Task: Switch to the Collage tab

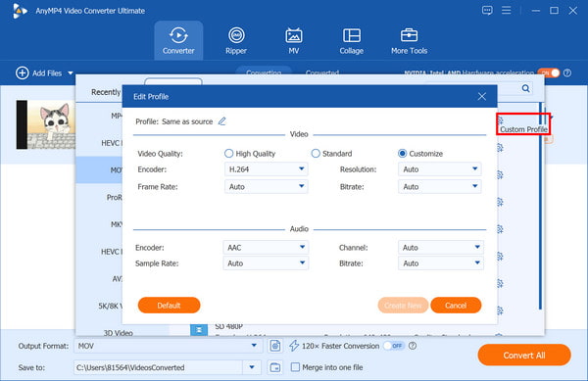Action: [352, 40]
